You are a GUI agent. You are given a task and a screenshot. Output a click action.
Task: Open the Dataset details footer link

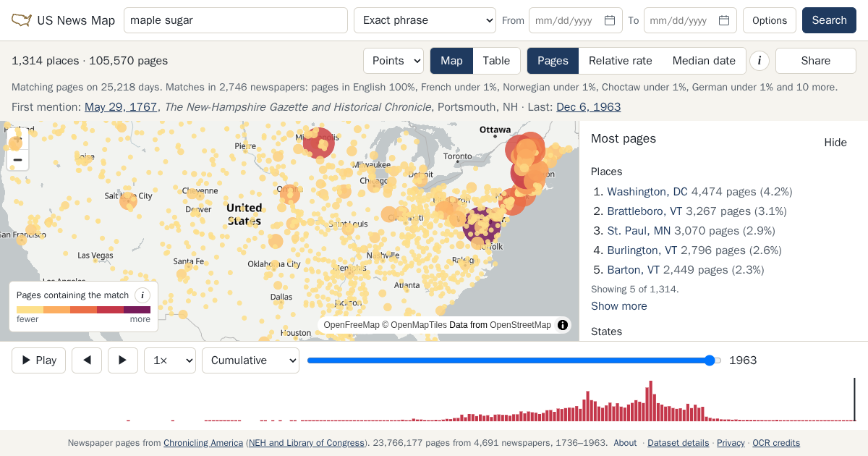pos(678,443)
